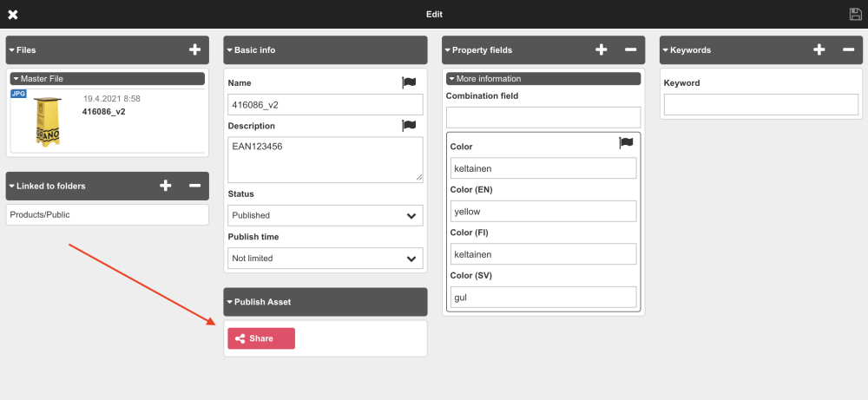Add a property field with plus icon

click(x=601, y=49)
